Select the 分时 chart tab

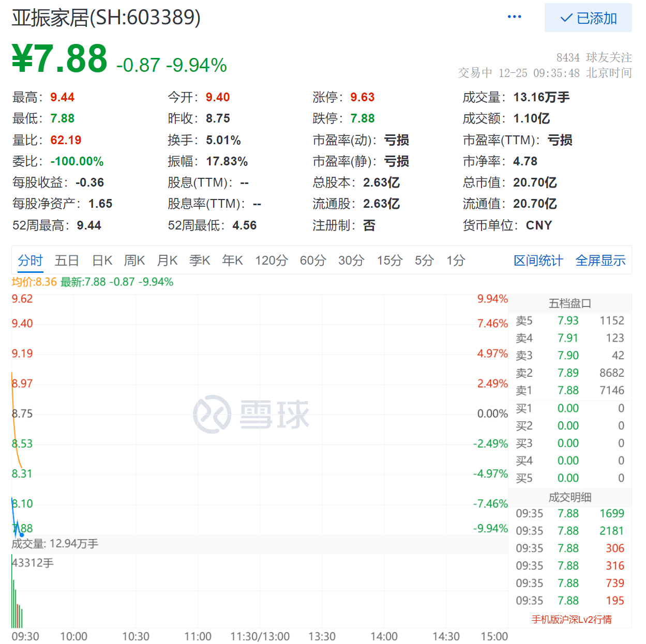tap(31, 260)
